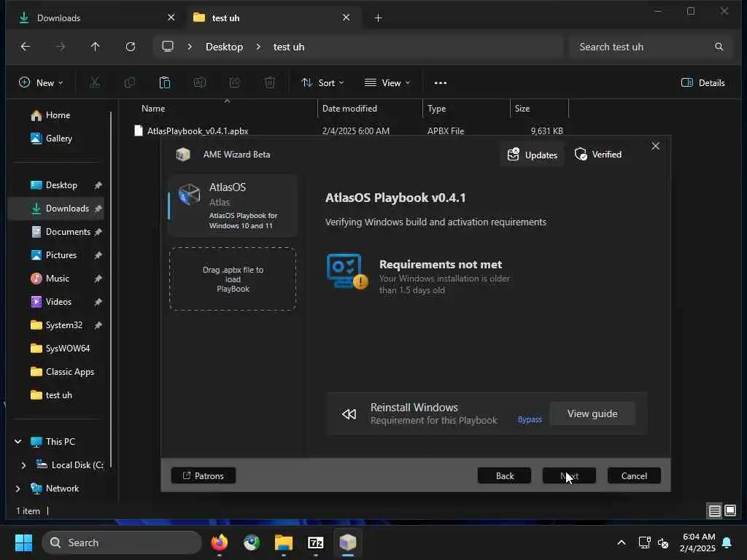Open the View dropdown
The image size is (747, 560).
387,83
